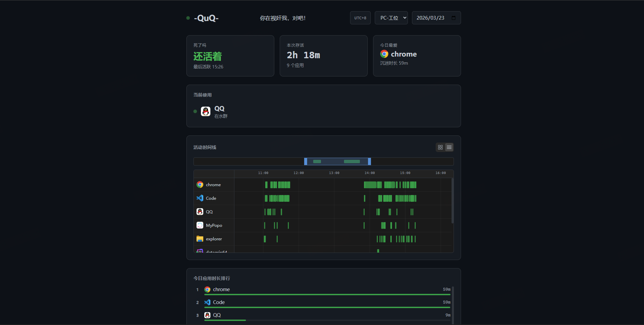Image resolution: width=644 pixels, height=325 pixels.
Task: Click the right handle of the timeline range selector
Action: (x=369, y=161)
